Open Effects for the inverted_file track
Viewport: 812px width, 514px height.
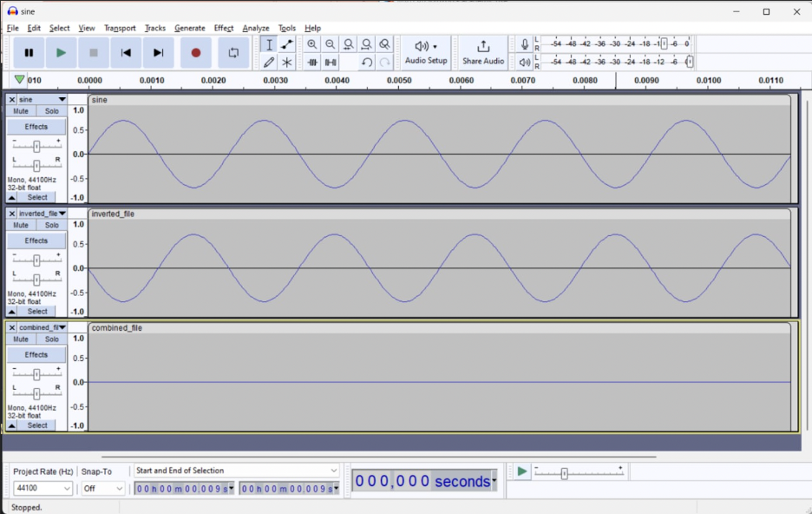36,241
